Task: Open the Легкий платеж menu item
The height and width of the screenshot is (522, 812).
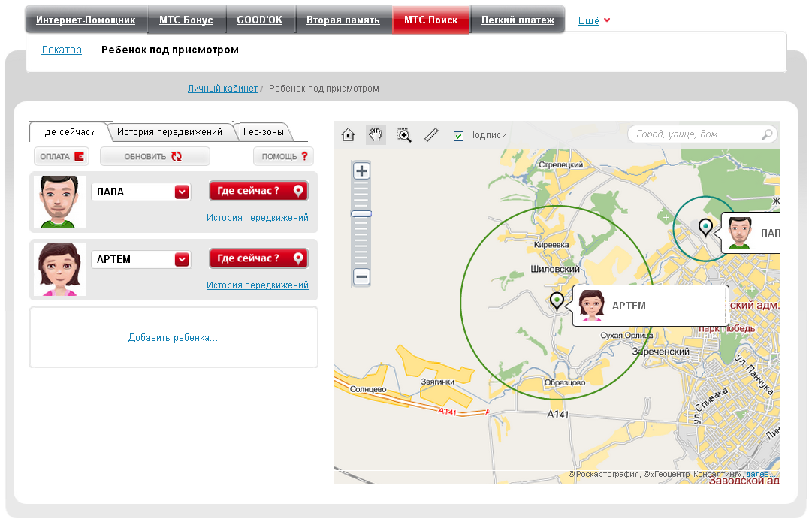Action: tap(518, 20)
